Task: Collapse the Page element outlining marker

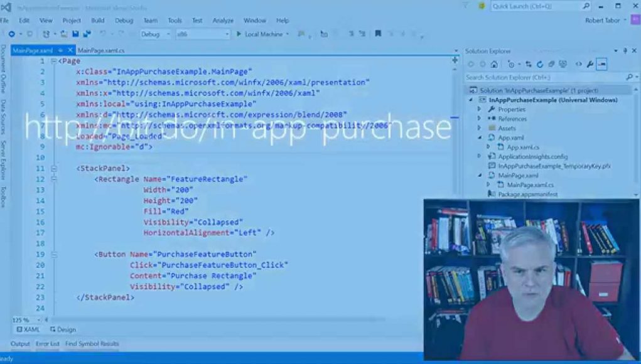Action: tap(53, 62)
